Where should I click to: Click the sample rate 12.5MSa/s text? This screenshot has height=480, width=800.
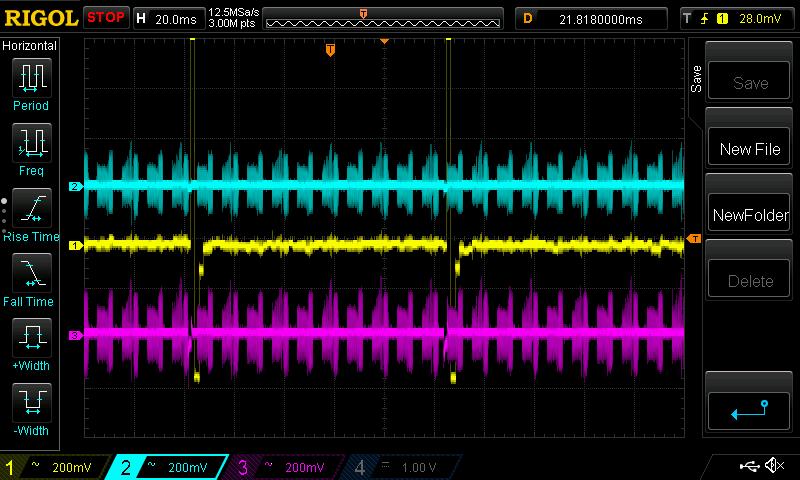coord(234,12)
